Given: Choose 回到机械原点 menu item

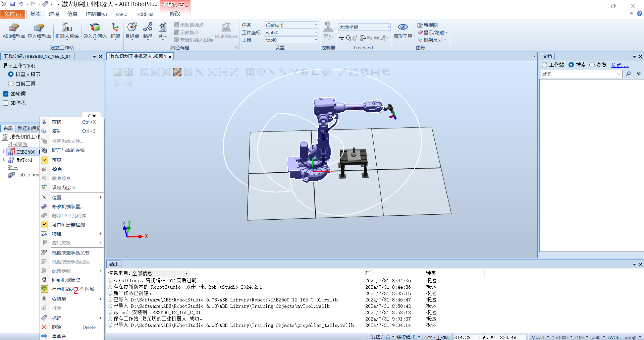Looking at the screenshot, I should coord(72,280).
